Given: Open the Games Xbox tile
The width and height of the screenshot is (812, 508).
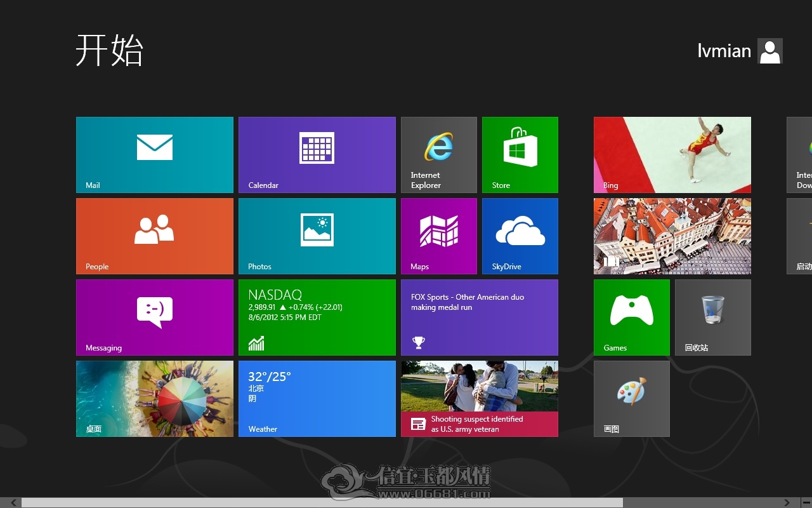Looking at the screenshot, I should click(632, 317).
